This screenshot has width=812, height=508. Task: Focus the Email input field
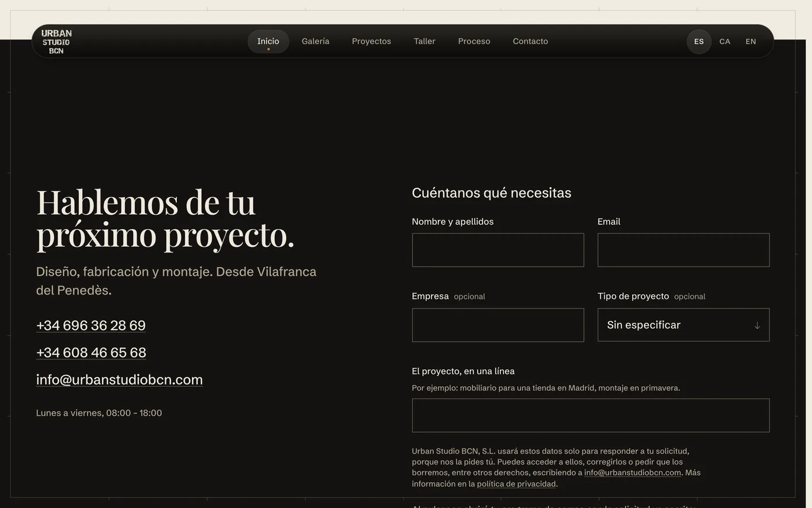(683, 250)
